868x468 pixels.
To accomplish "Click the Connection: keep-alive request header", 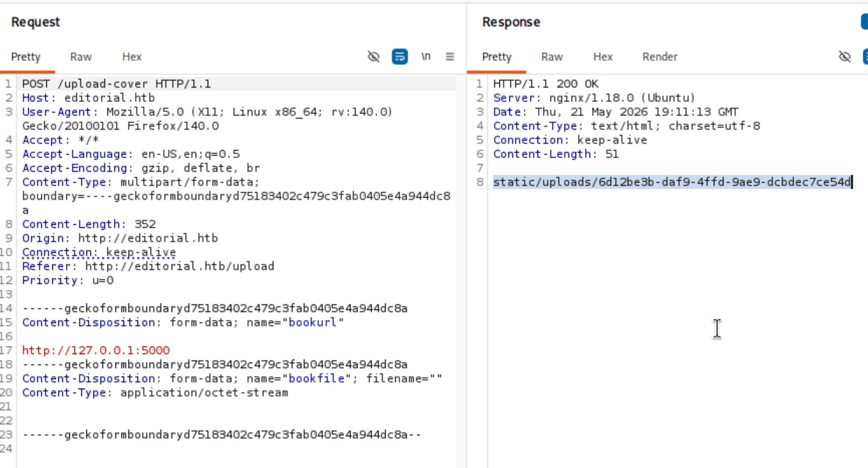I will [99, 252].
